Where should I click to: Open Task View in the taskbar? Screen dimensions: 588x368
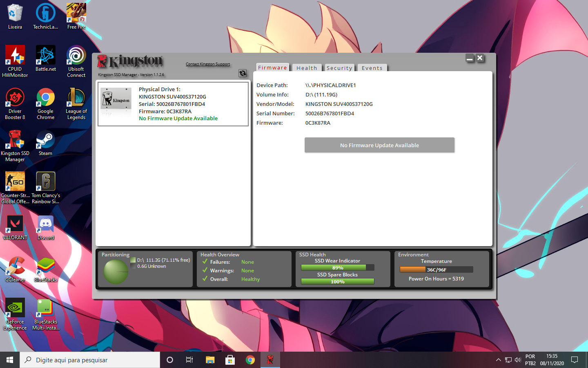[189, 360]
